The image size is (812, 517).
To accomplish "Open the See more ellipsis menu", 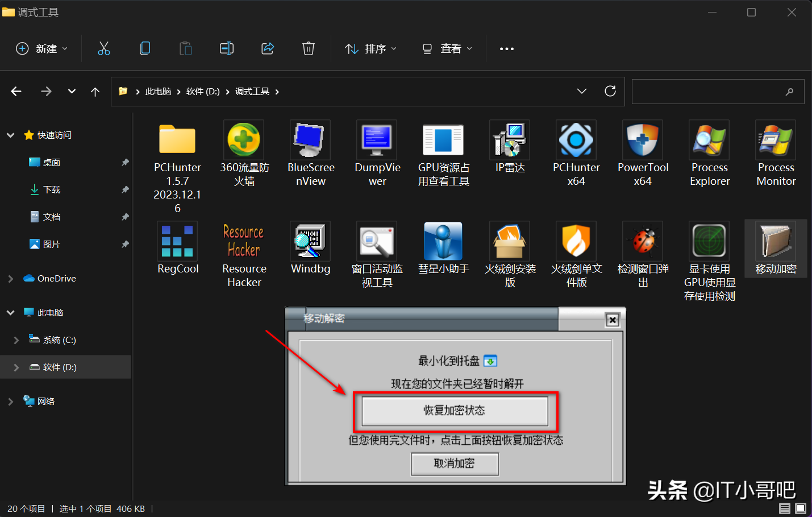I will 506,48.
